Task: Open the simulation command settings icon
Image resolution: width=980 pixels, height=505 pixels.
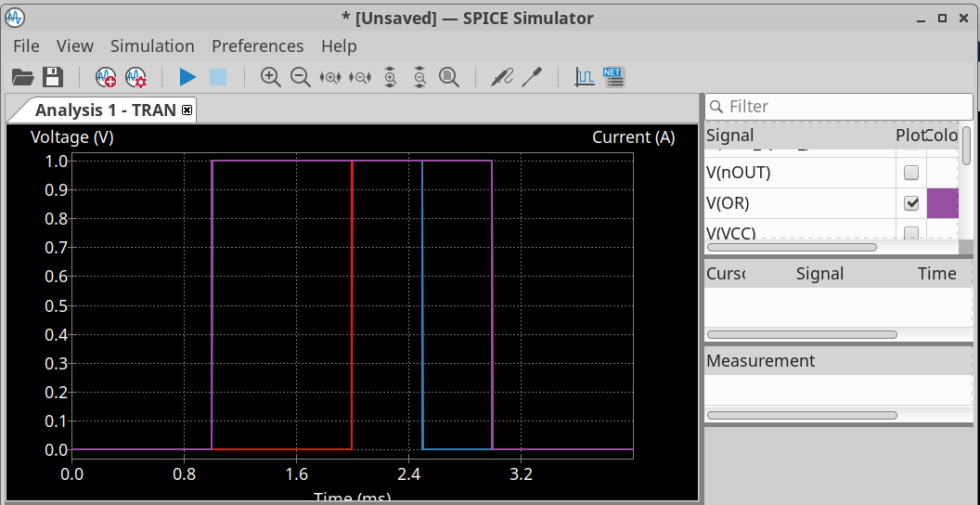Action: click(x=135, y=77)
